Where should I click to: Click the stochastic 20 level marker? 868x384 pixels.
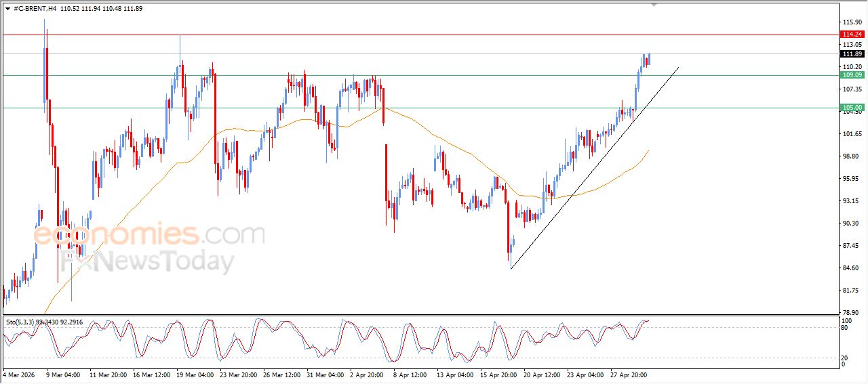(846, 358)
